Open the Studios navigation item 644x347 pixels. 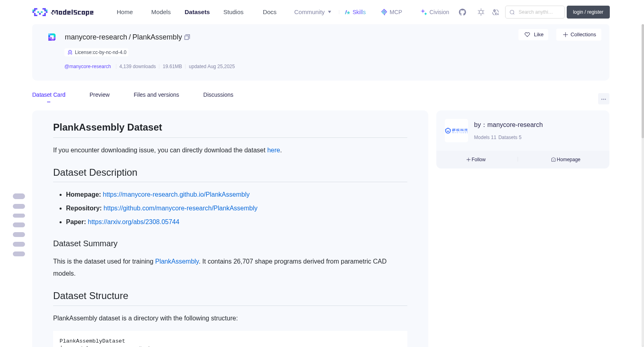233,12
